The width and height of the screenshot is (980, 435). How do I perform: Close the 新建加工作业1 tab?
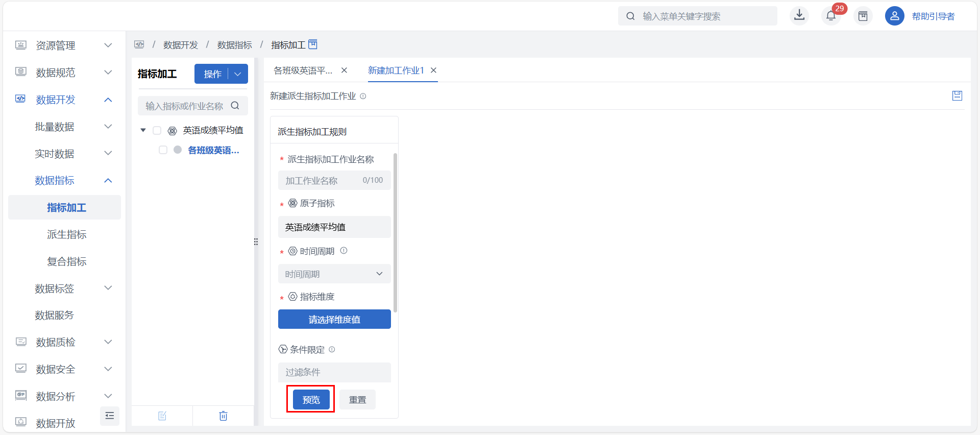[433, 70]
